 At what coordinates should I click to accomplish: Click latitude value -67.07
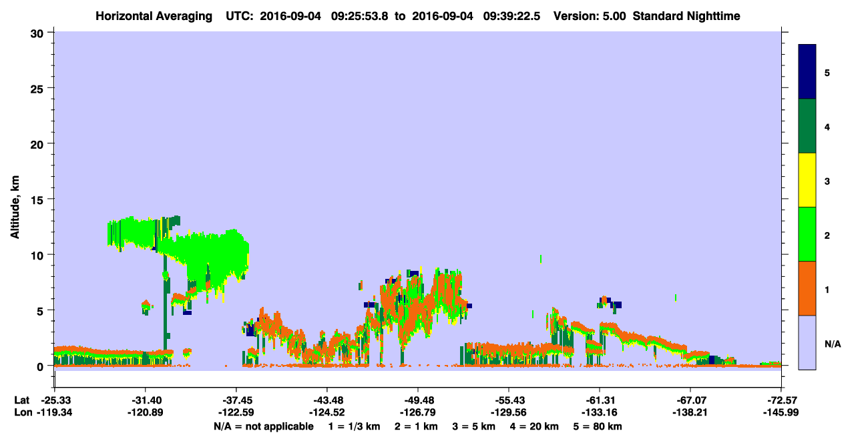click(690, 400)
